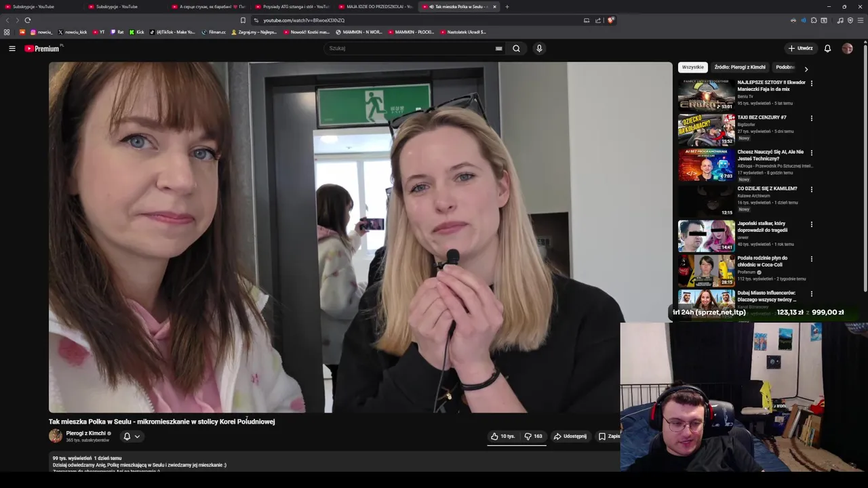Screen dimensions: 868x488
Task: Open the nowciu_kick X bookmark
Action: [73, 32]
